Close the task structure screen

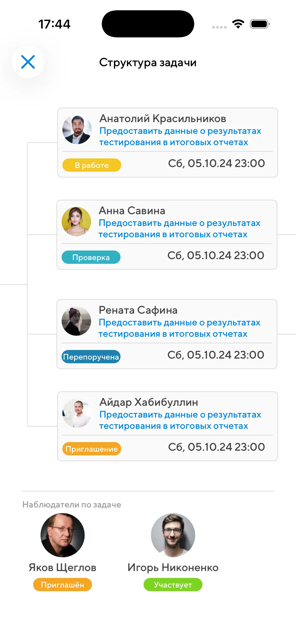coord(28,62)
